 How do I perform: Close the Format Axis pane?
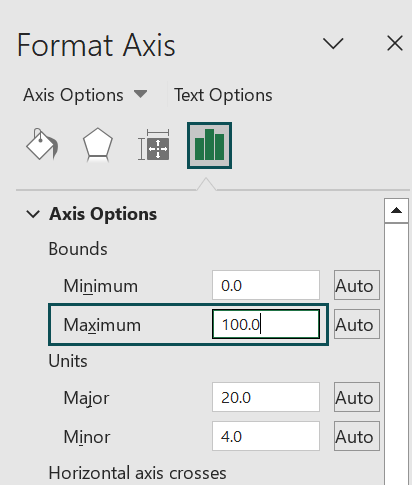coord(395,44)
